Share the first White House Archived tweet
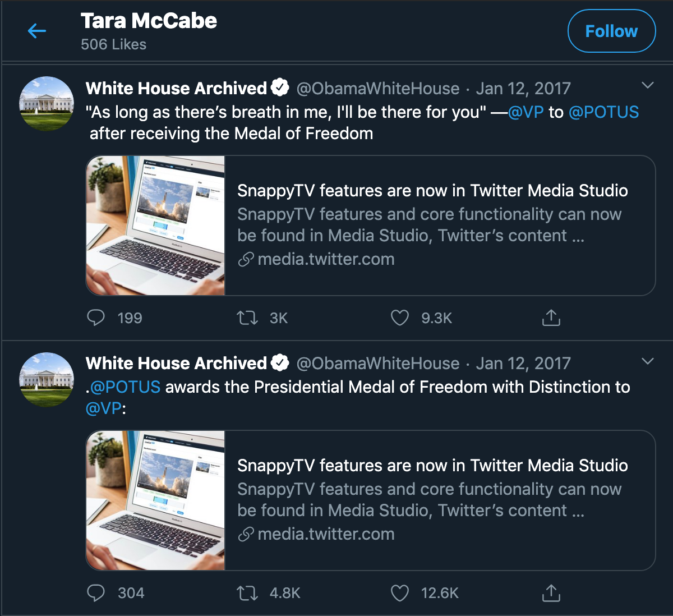The image size is (673, 616). pyautogui.click(x=551, y=318)
